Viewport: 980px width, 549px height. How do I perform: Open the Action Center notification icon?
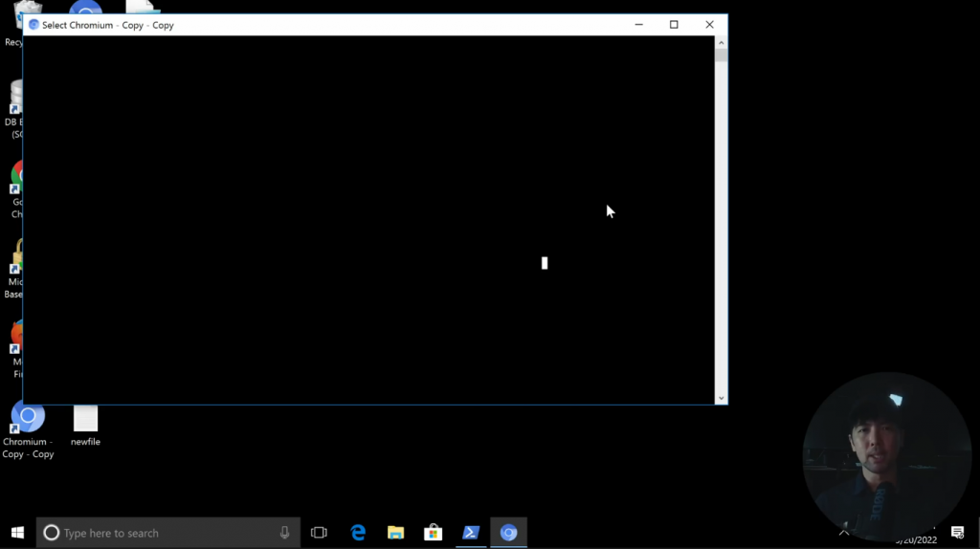pyautogui.click(x=957, y=533)
